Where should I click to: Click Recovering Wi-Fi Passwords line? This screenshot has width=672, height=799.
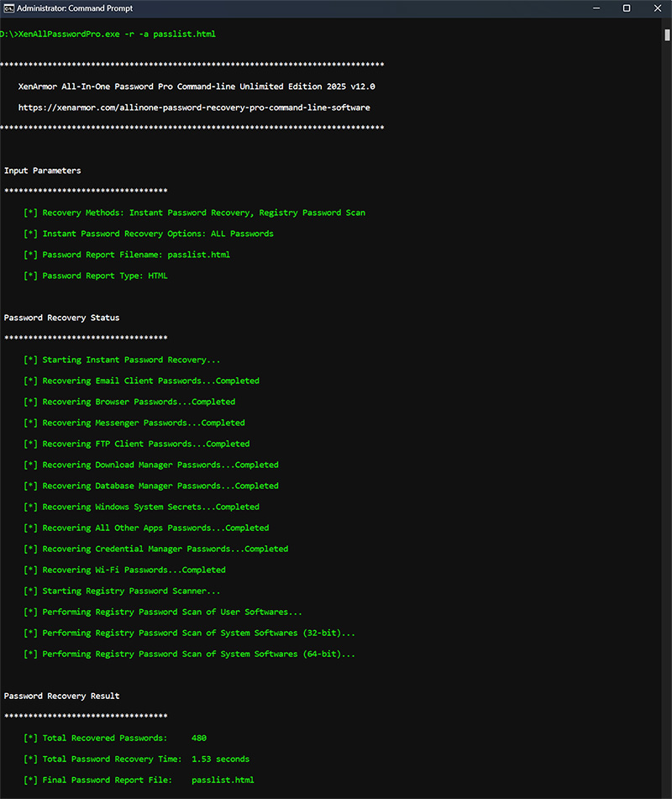coord(124,570)
